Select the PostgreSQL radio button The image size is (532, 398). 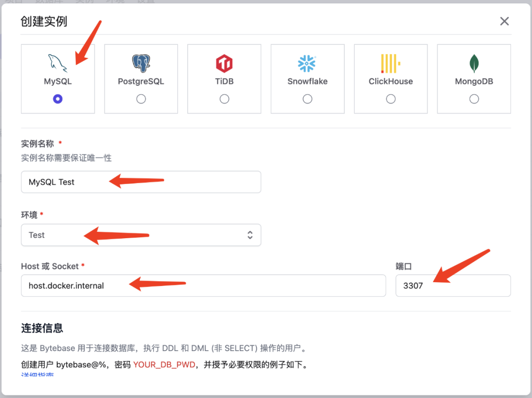point(141,99)
